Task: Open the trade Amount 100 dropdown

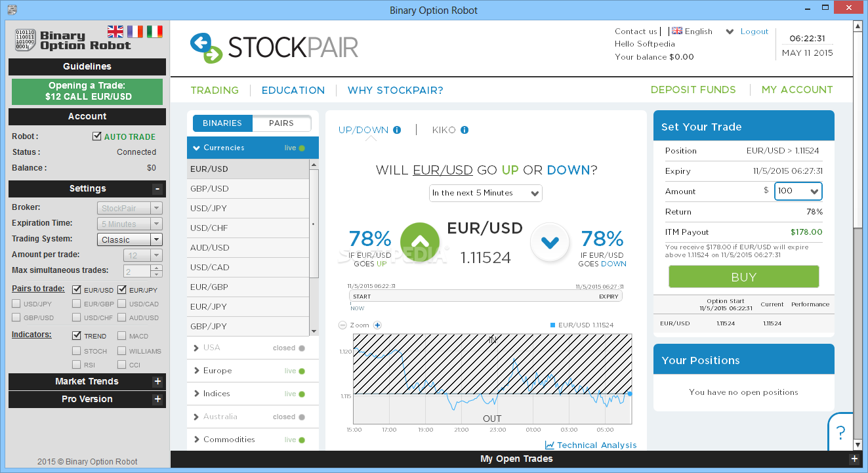Action: point(798,191)
